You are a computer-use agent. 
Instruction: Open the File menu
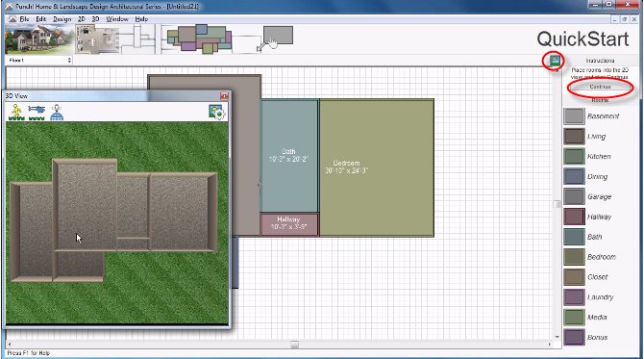pos(24,19)
